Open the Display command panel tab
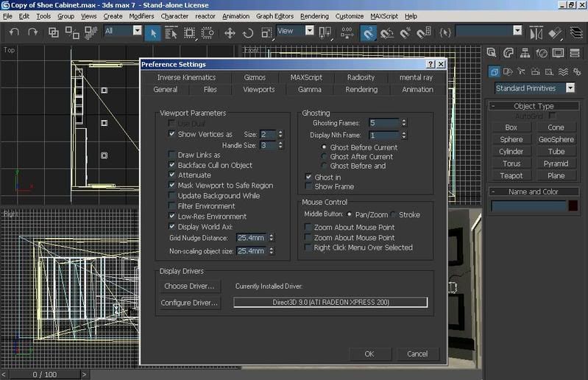The image size is (588, 380). pos(558,53)
